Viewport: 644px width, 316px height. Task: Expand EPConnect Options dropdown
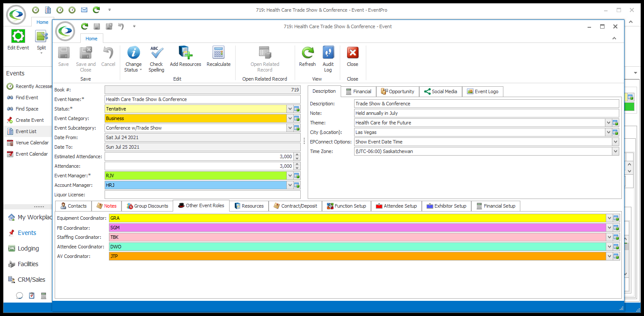(x=615, y=142)
